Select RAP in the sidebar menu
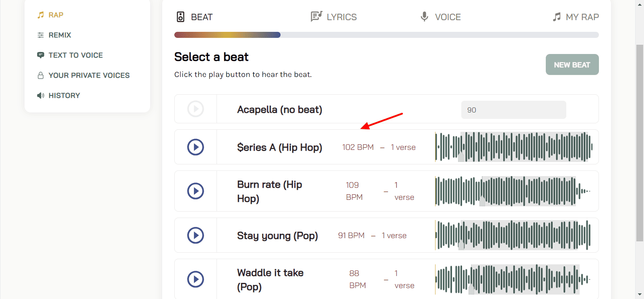644x299 pixels. (56, 15)
